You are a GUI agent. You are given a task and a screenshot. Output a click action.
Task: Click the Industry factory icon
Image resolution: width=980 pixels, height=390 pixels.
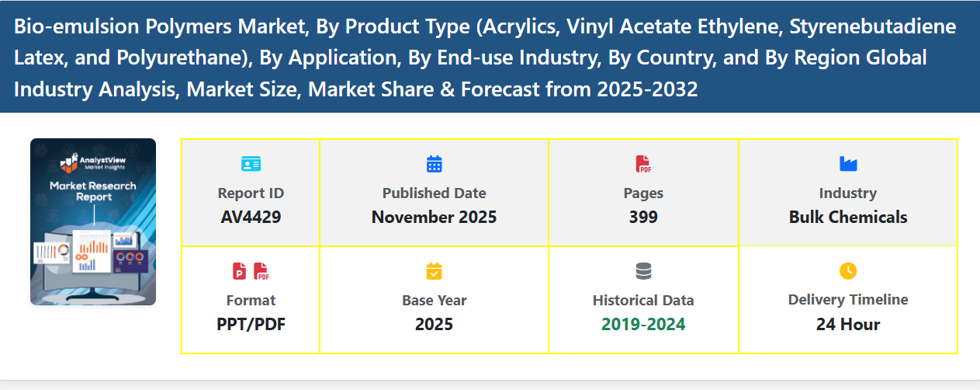(x=847, y=164)
